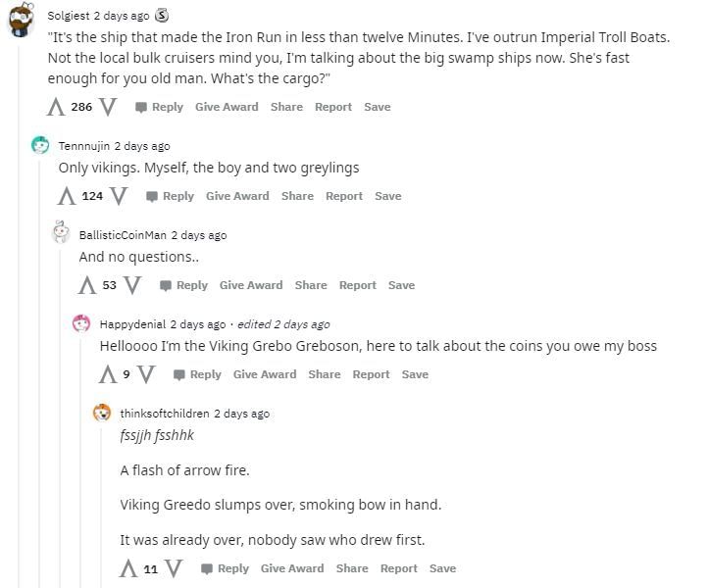This screenshot has height=588, width=708.
Task: Save Solgiest's comment
Action: 377,107
